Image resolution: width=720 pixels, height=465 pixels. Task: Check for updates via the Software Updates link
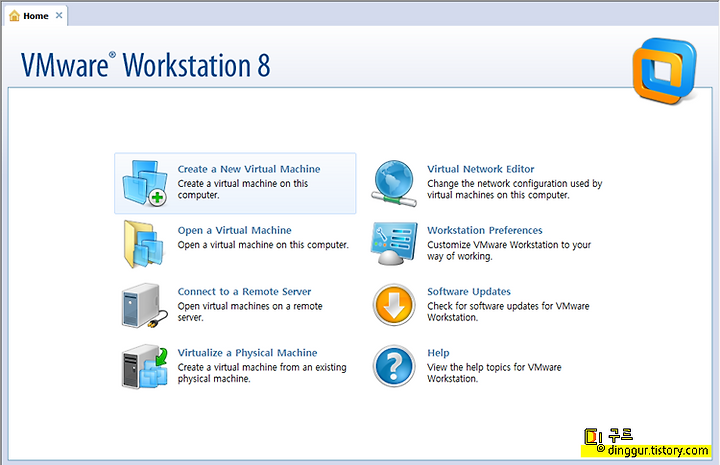coord(469,291)
